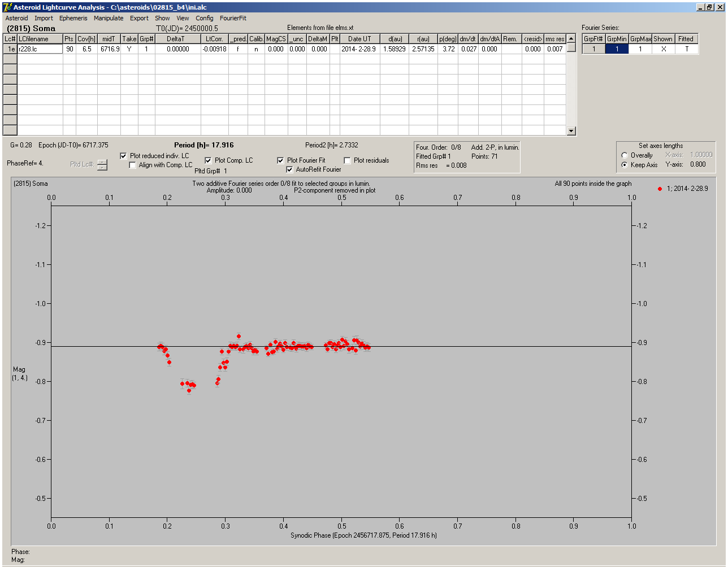This screenshot has width=728, height=567.
Task: Select the highlighted GrpMin cell in Fourier Series
Action: point(617,49)
